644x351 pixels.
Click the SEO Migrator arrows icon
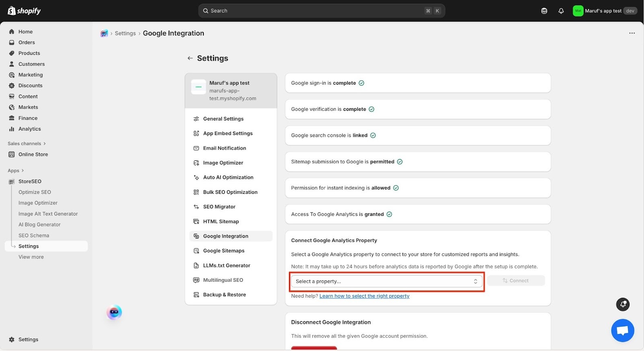point(196,207)
